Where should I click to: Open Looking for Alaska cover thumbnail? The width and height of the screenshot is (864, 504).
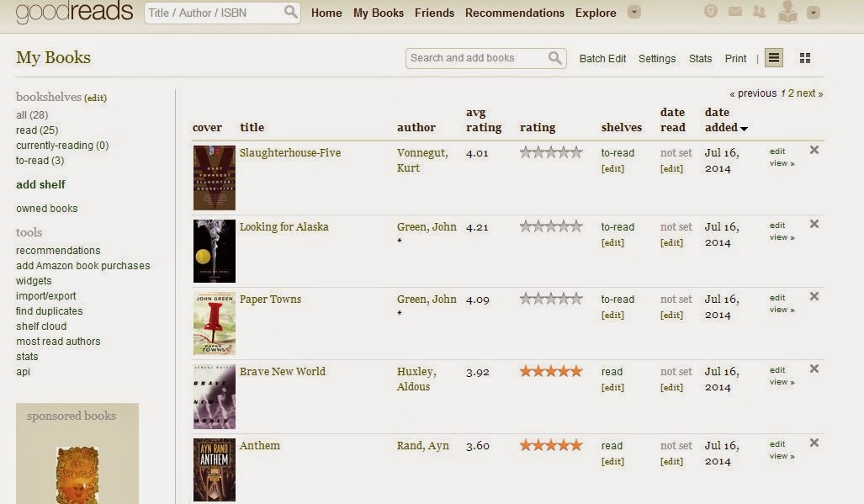(215, 252)
